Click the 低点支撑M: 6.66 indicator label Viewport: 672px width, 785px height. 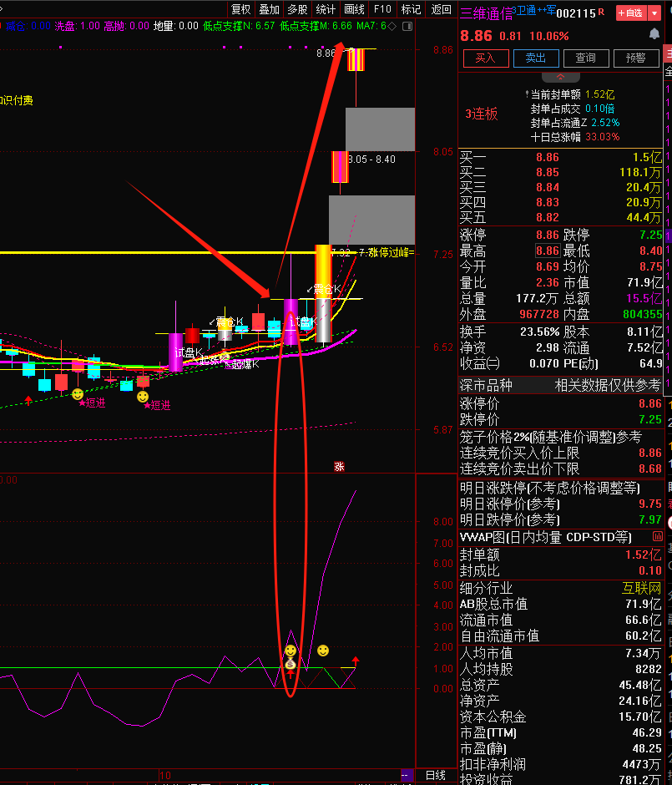pyautogui.click(x=316, y=26)
